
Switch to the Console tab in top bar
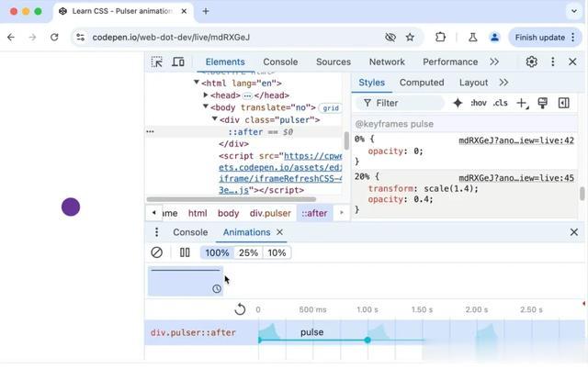pos(280,61)
